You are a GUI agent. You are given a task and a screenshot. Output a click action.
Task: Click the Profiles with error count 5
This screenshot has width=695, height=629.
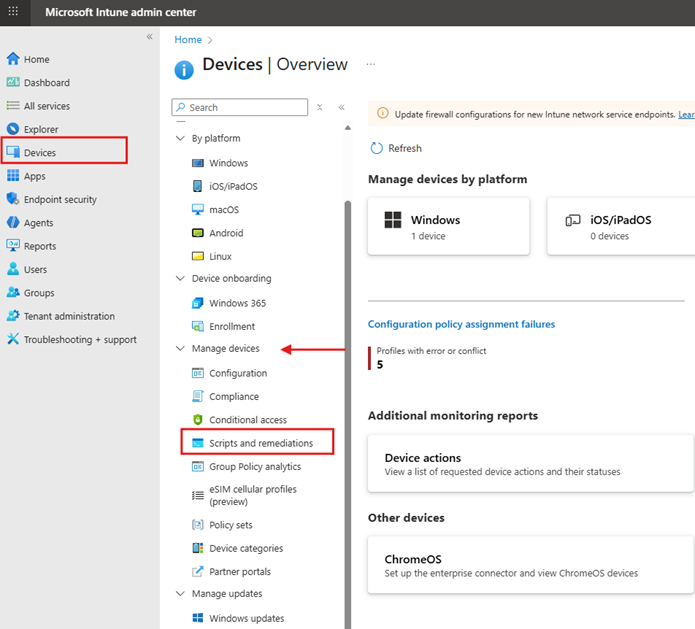point(380,364)
